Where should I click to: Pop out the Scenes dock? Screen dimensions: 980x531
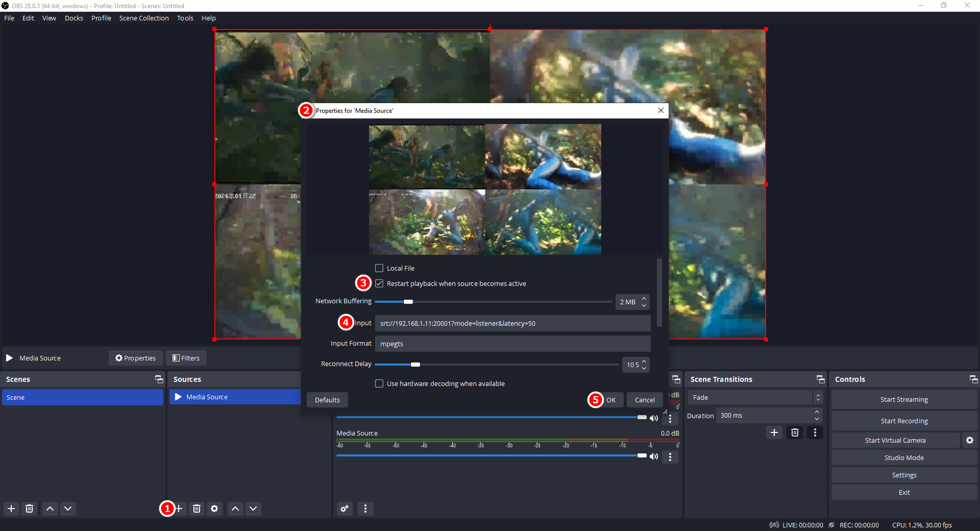(159, 379)
